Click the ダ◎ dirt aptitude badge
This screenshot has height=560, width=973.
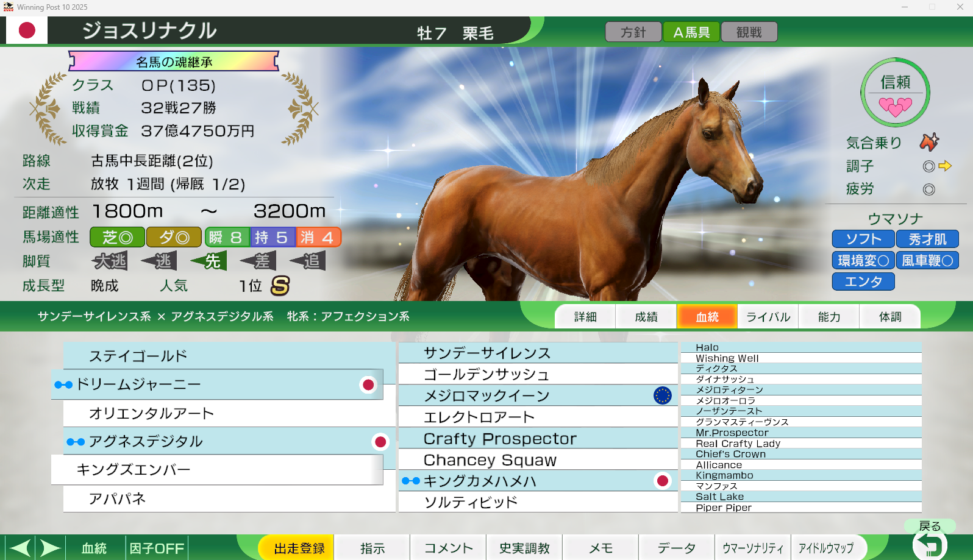[174, 237]
